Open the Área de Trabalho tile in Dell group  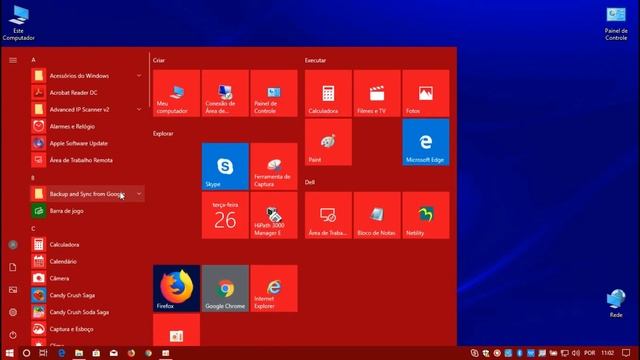(x=328, y=215)
